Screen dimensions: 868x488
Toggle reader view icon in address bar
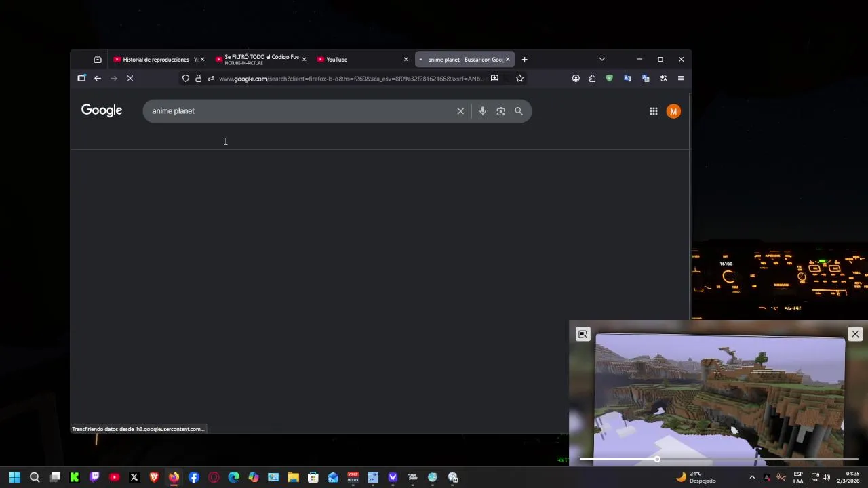494,79
